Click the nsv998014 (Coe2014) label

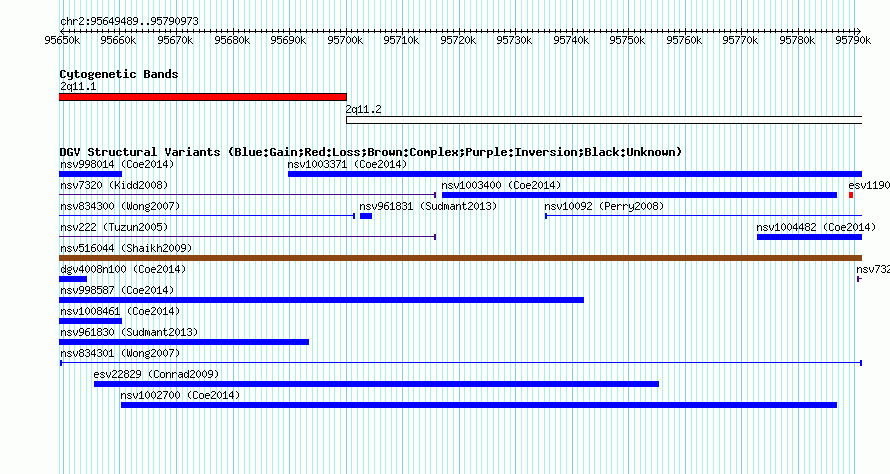point(117,164)
